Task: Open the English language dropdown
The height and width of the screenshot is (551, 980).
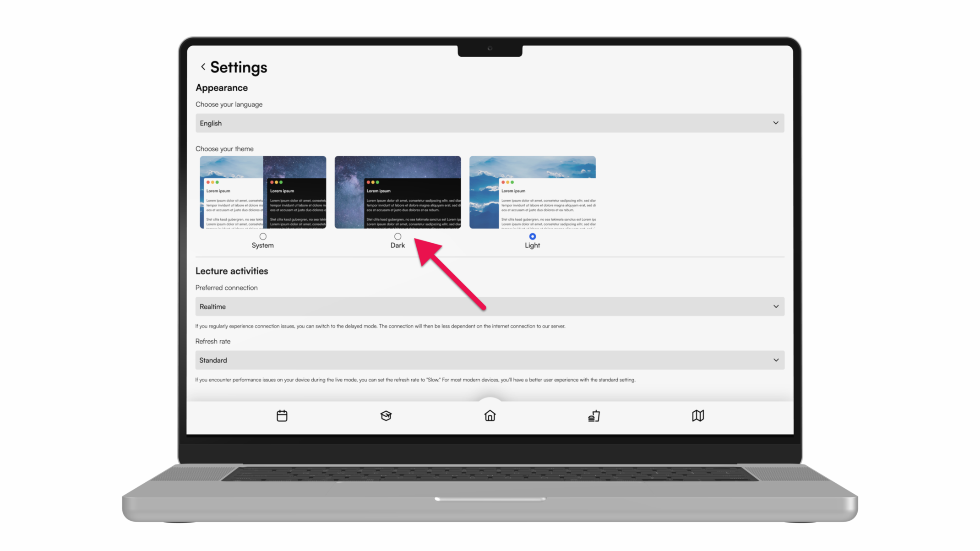Action: pos(489,123)
